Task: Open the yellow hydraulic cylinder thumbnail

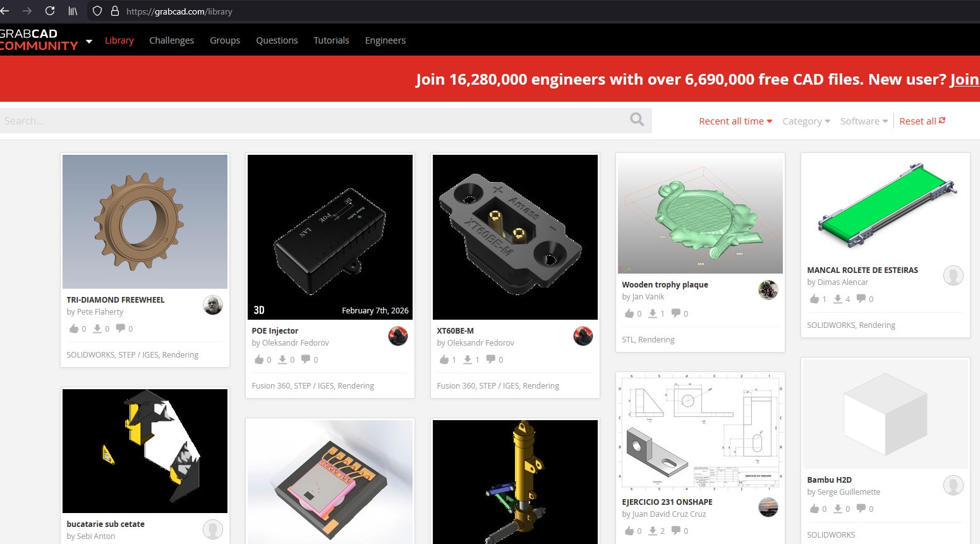Action: coord(515,482)
